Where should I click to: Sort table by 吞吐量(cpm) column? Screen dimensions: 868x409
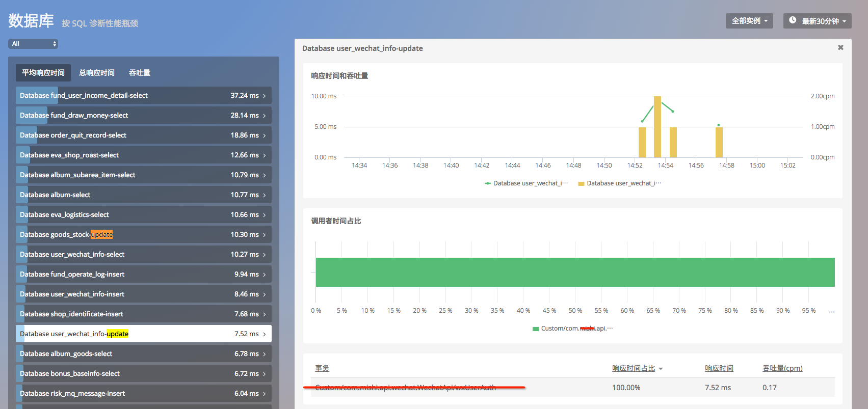[782, 368]
